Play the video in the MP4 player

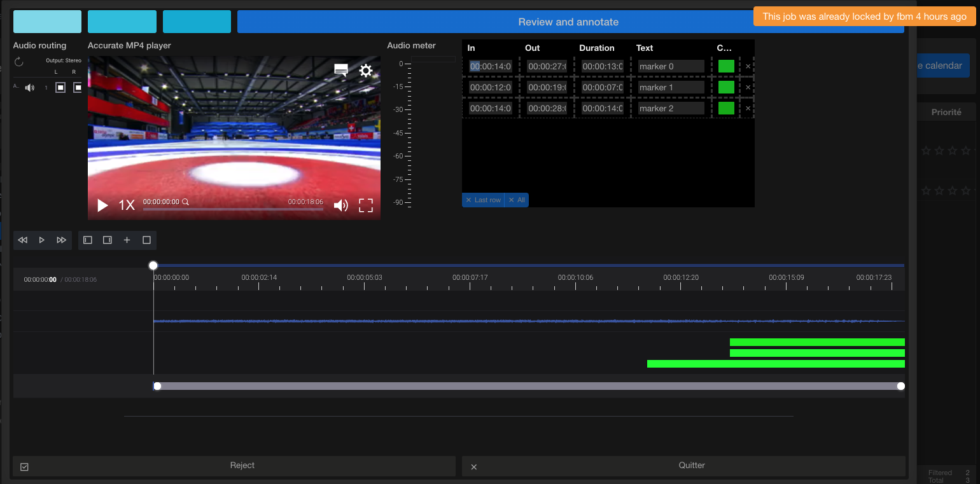[x=102, y=205]
